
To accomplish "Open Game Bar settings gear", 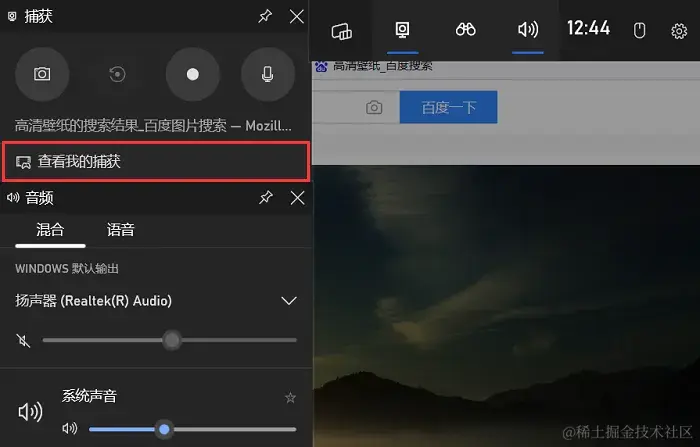I will pyautogui.click(x=679, y=31).
